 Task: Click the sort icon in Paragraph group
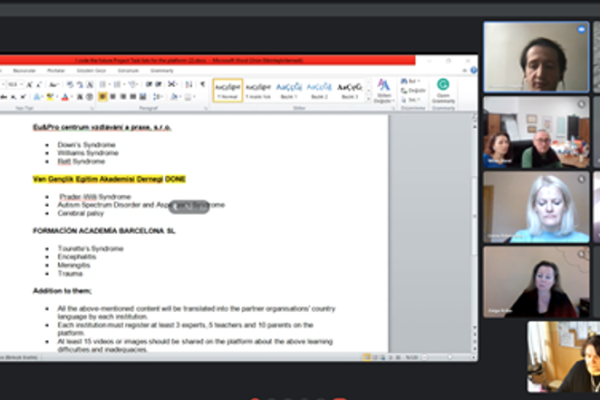click(x=187, y=84)
